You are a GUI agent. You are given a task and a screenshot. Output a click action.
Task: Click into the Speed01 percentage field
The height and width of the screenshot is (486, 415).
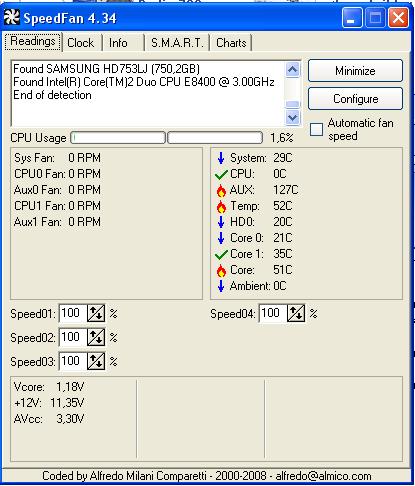(73, 313)
